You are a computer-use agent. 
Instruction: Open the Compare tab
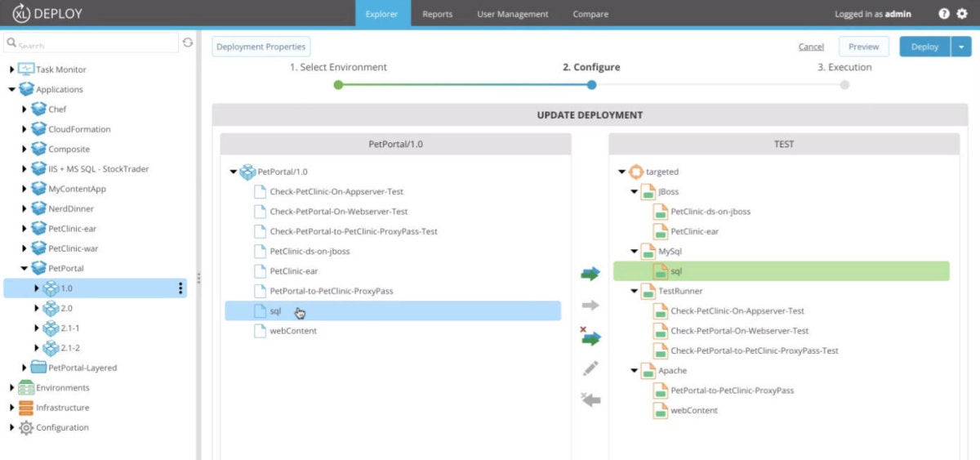tap(590, 14)
